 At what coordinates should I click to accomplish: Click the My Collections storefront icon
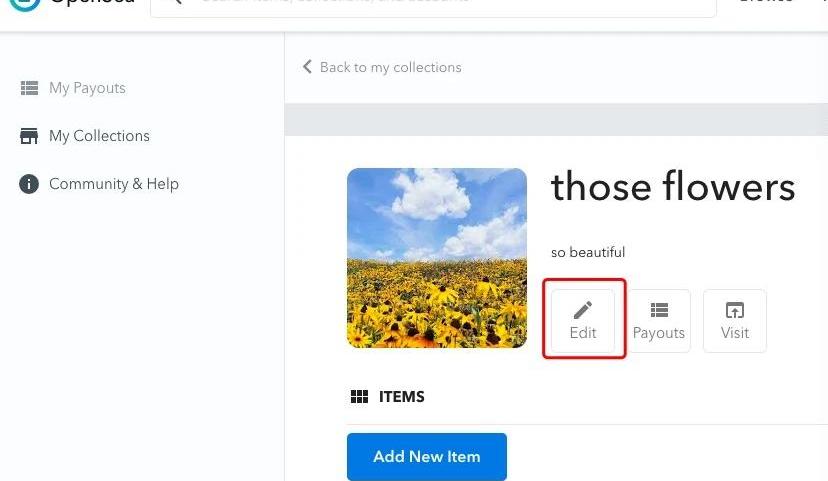click(x=29, y=136)
